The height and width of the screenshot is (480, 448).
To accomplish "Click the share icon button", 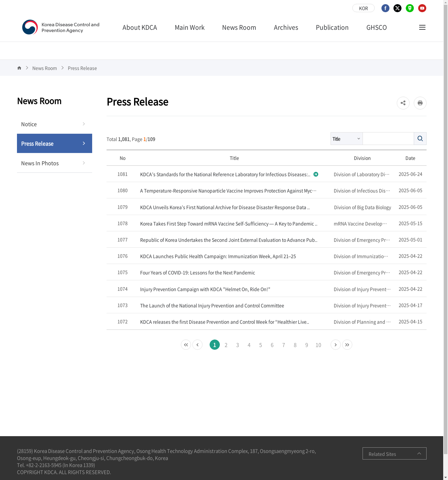I will [x=403, y=103].
